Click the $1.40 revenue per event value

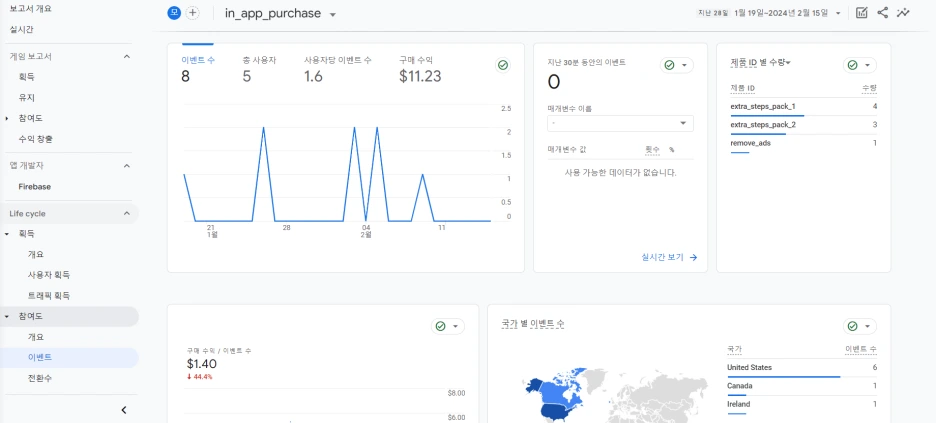coord(201,364)
